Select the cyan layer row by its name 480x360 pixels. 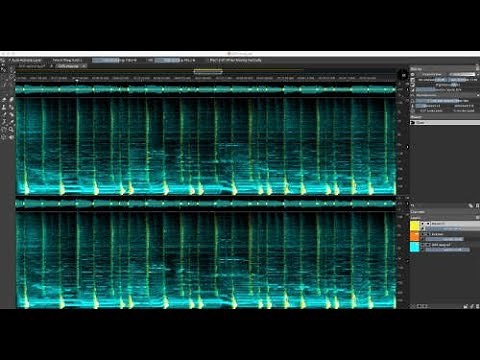click(441, 245)
